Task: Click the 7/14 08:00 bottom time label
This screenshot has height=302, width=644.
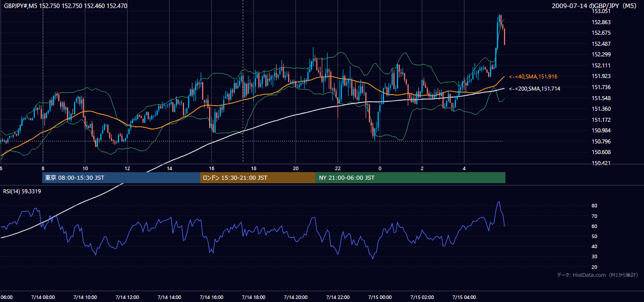Action: coord(43,297)
